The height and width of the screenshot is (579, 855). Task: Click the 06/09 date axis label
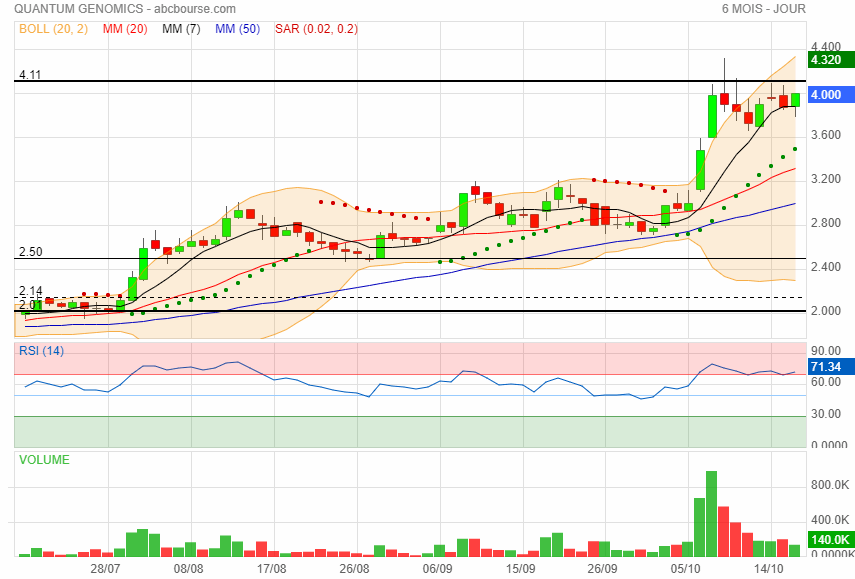[437, 569]
